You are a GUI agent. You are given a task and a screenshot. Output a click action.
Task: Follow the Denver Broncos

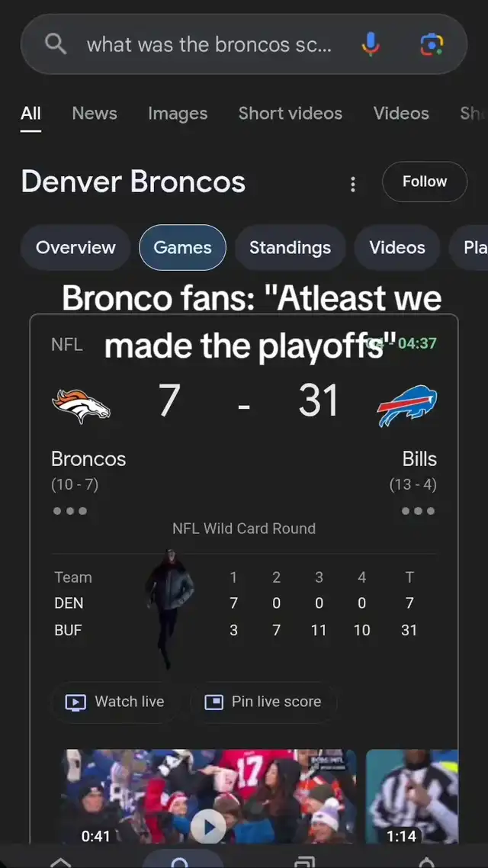point(424,182)
